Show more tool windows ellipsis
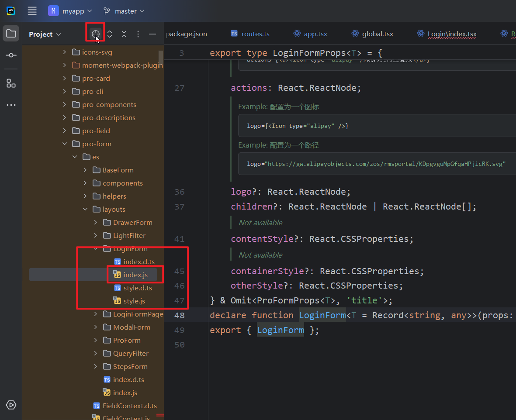This screenshot has width=516, height=420. pos(11,105)
